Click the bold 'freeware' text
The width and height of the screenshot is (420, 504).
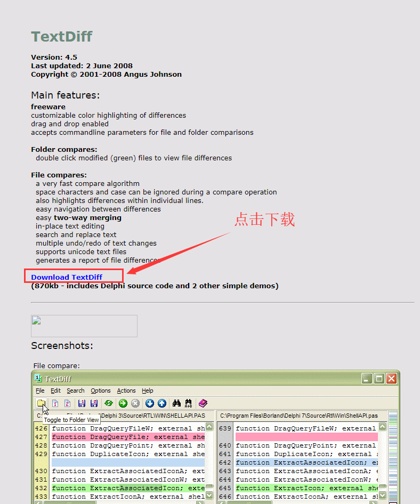click(48, 107)
